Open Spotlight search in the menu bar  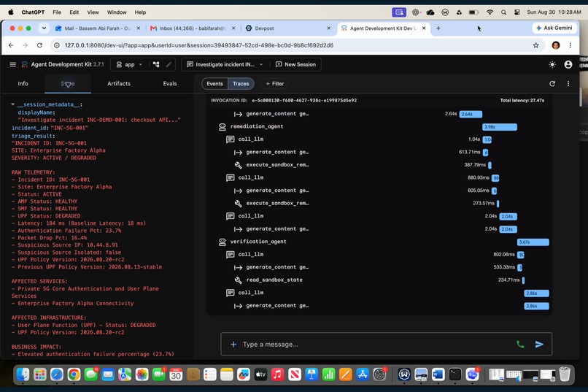click(503, 12)
